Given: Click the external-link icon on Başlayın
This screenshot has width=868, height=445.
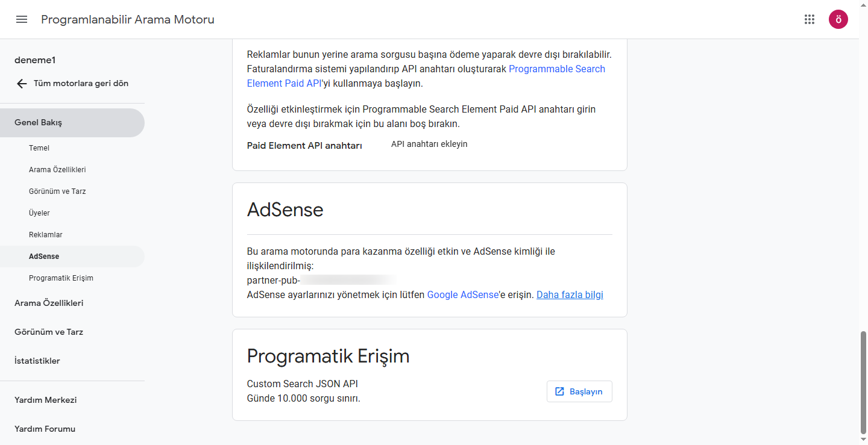Looking at the screenshot, I should point(559,391).
